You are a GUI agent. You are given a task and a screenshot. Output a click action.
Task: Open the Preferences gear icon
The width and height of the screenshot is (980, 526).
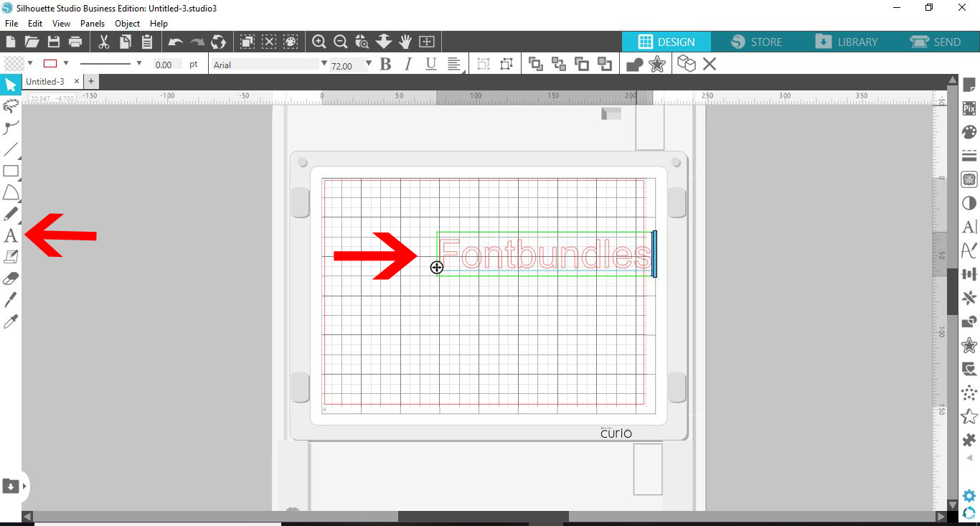pyautogui.click(x=969, y=496)
